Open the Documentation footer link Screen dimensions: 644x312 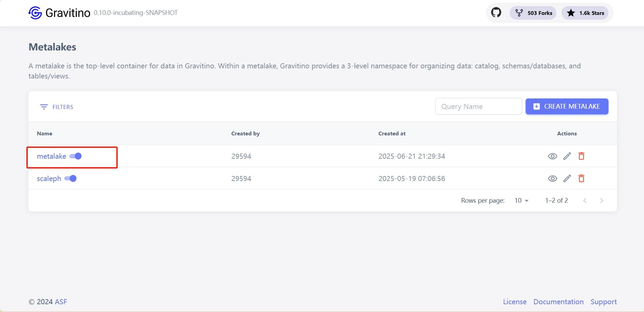pyautogui.click(x=559, y=302)
